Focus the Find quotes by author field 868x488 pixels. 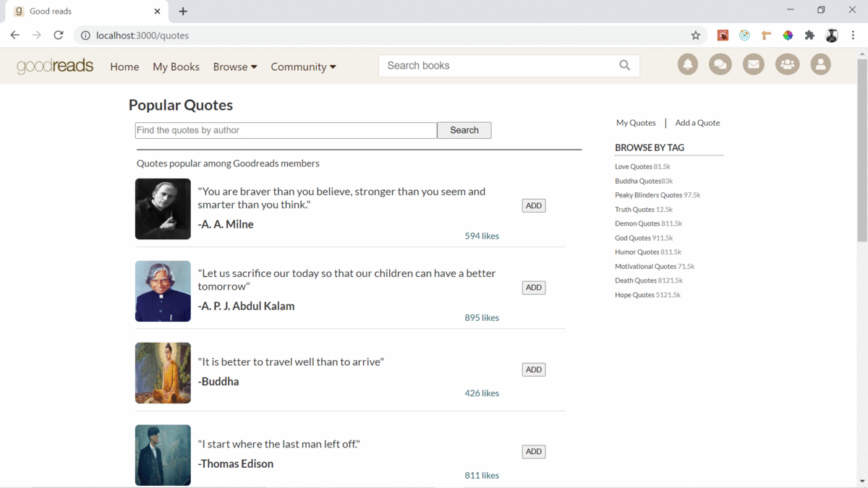[x=286, y=130]
